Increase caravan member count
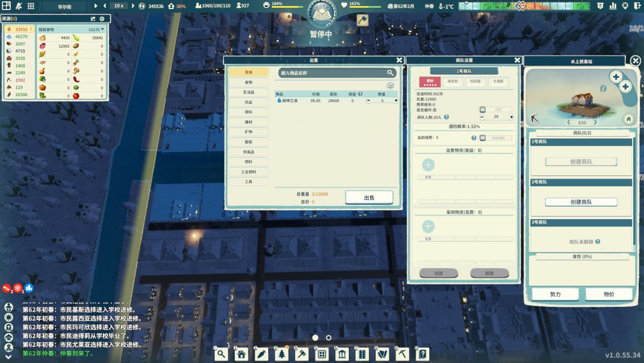 click(512, 117)
